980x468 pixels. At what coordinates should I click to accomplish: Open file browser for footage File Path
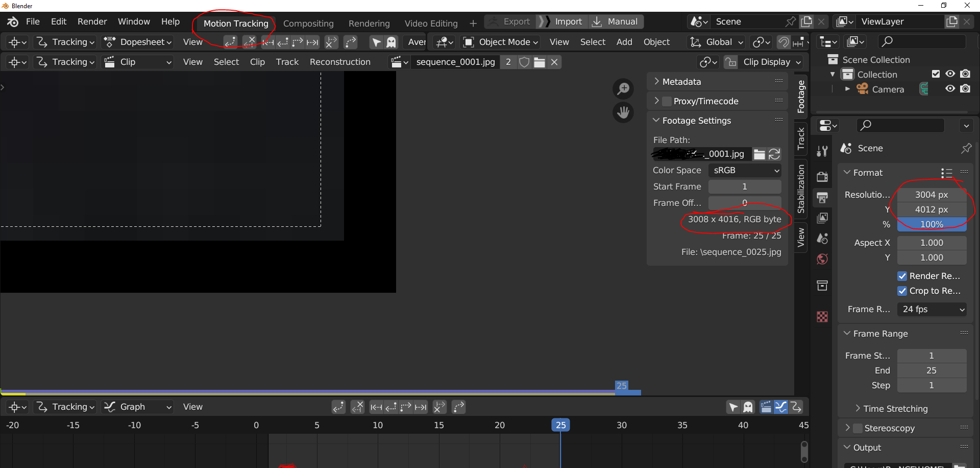coord(759,154)
